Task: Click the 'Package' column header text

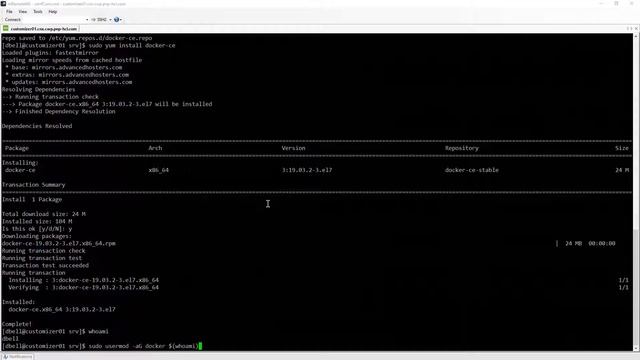Action: [x=17, y=148]
